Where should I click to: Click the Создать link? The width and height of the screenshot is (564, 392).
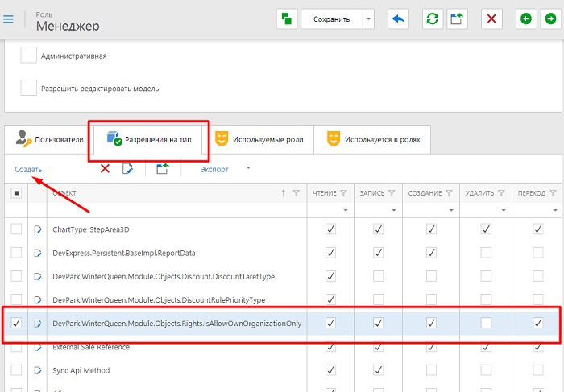click(x=28, y=169)
